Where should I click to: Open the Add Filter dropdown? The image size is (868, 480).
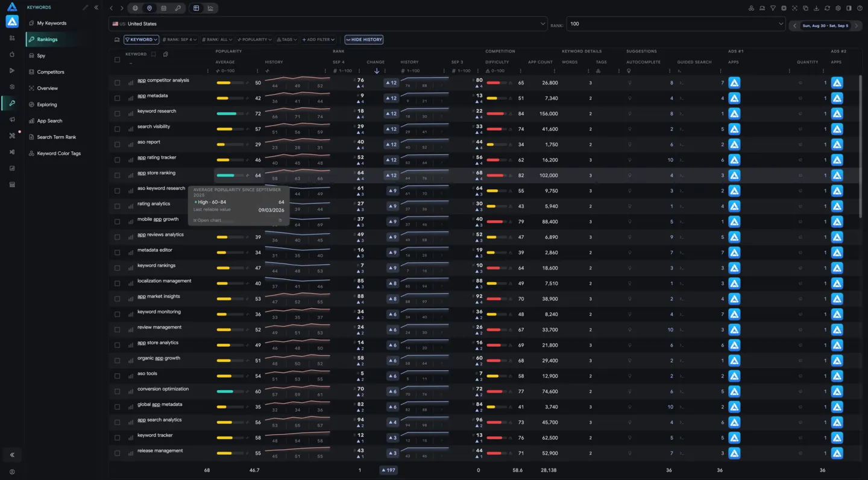tap(318, 40)
